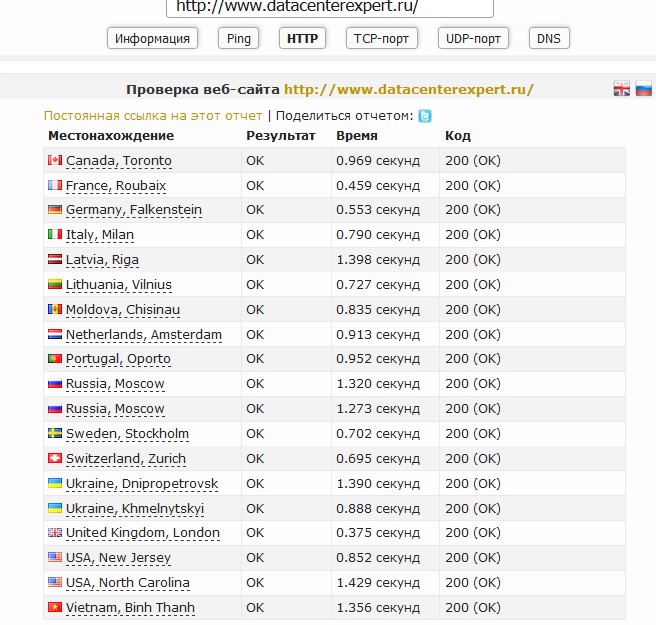Click the United Kingdom flag in London row
Viewport: 656px width, 625px height.
click(x=55, y=533)
